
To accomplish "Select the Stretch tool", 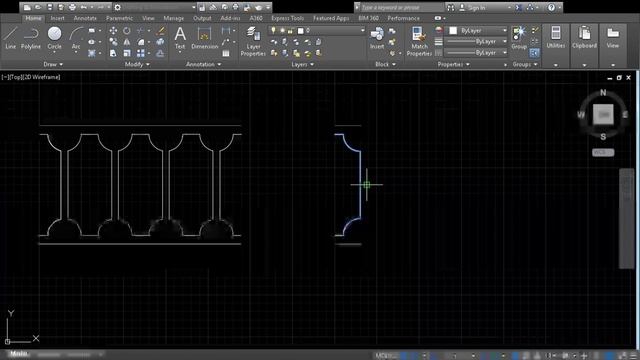I will (x=113, y=53).
